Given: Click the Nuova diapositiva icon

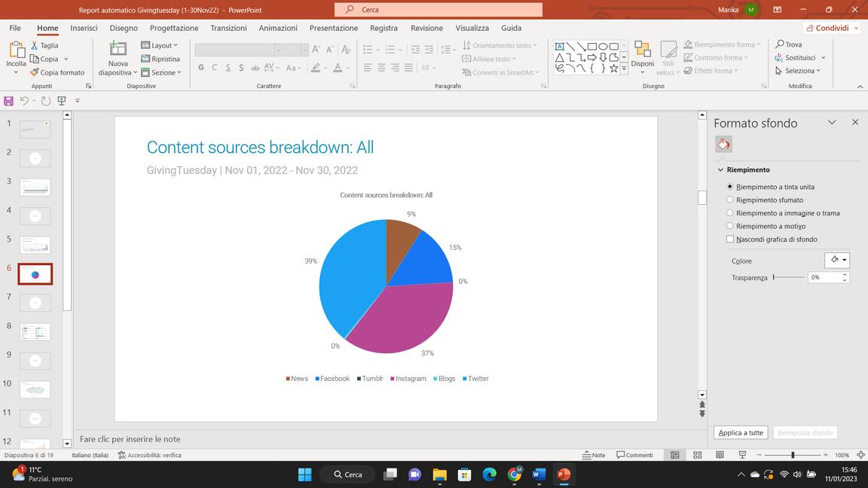Looking at the screenshot, I should (118, 50).
